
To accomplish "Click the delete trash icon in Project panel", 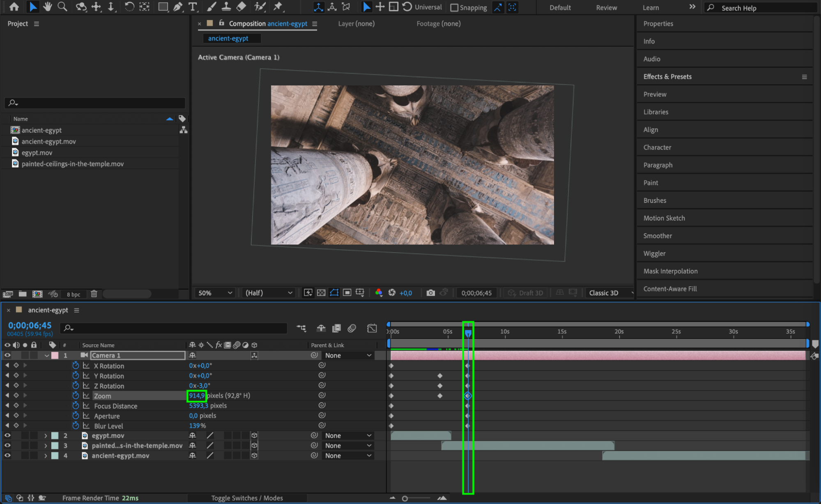I will coord(94,294).
